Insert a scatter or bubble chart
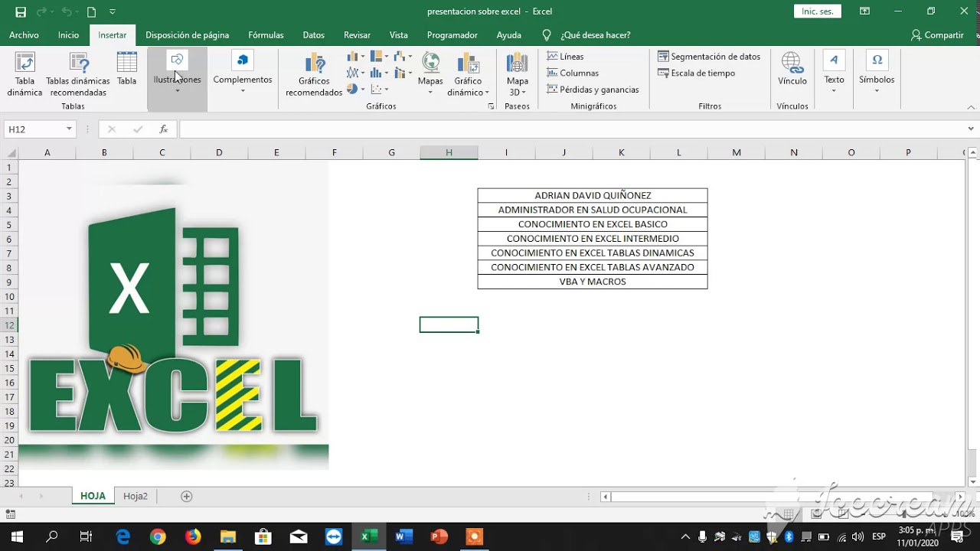 379,89
